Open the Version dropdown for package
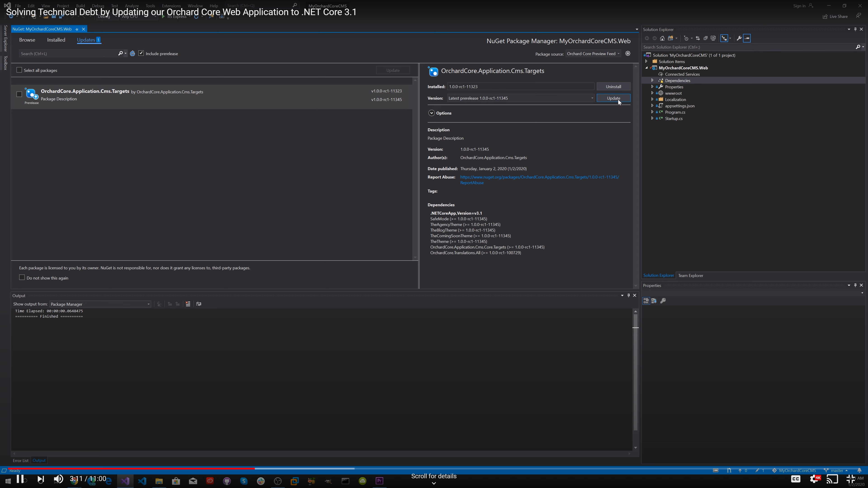Image resolution: width=868 pixels, height=488 pixels. 592,98
